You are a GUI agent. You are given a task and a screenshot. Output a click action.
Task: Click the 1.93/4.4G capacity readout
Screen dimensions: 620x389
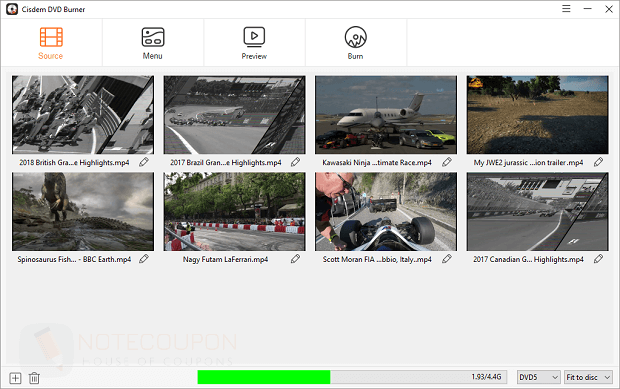click(x=486, y=377)
